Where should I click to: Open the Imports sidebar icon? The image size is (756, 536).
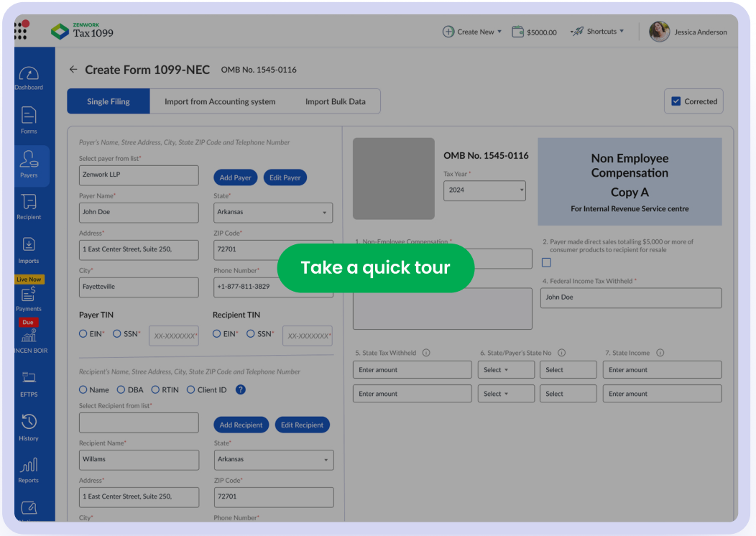(x=29, y=249)
